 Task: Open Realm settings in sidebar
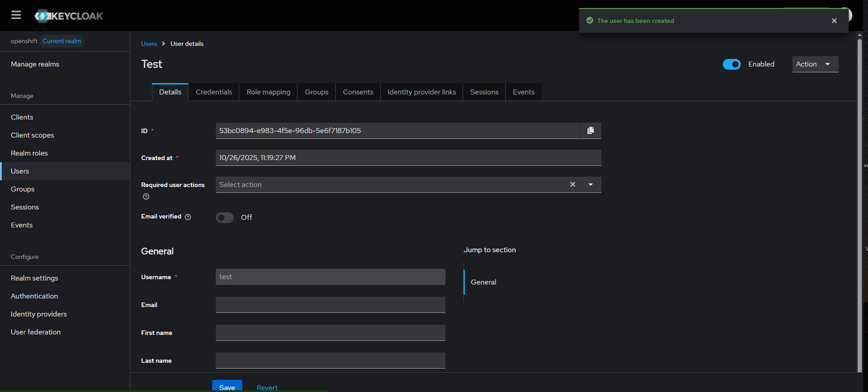[x=35, y=278]
